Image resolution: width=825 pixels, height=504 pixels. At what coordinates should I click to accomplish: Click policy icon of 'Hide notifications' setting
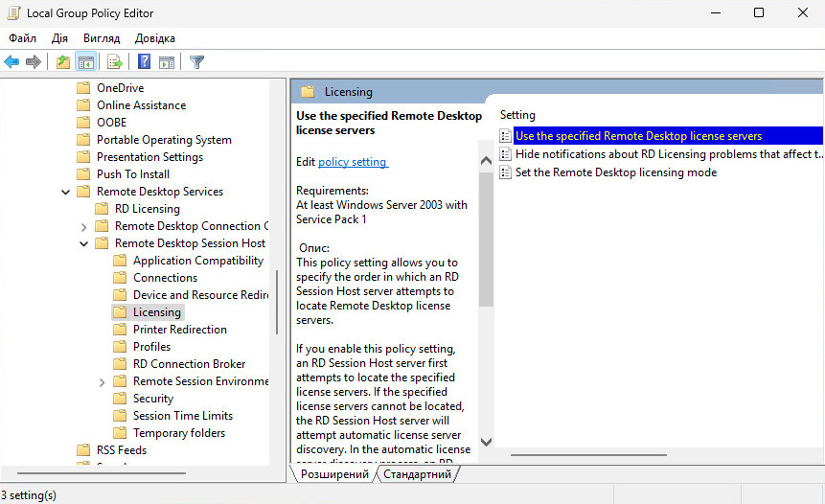pyautogui.click(x=505, y=154)
